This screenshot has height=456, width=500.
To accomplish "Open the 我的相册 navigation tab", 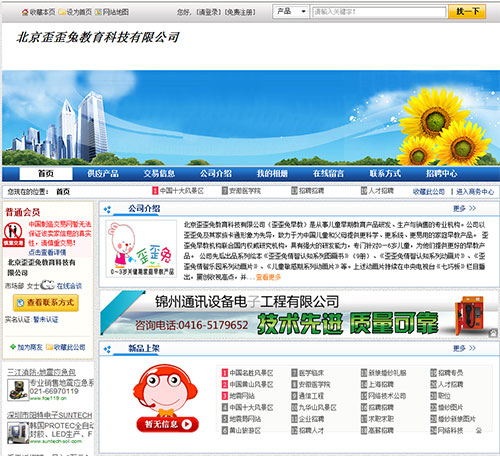I will click(x=272, y=174).
